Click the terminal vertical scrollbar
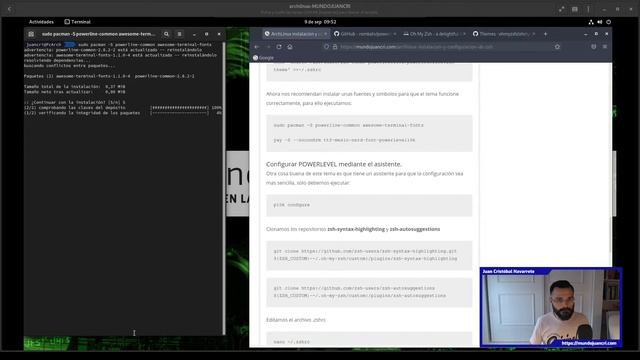Viewport: 640px width, 360px height. point(224,189)
